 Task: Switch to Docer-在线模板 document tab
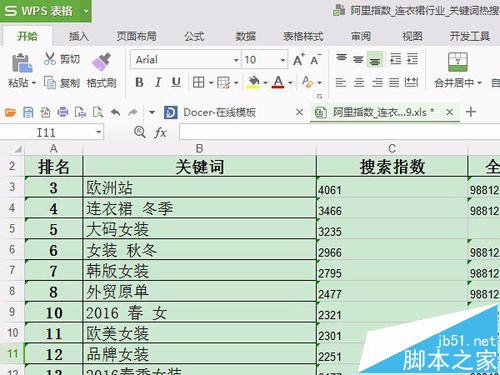coord(219,112)
